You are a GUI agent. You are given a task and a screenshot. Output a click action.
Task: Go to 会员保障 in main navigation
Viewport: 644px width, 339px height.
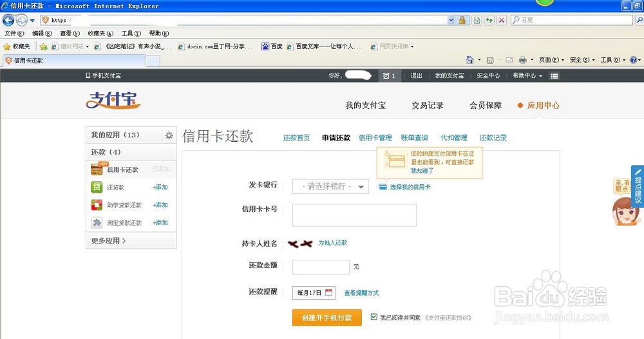pyautogui.click(x=486, y=106)
